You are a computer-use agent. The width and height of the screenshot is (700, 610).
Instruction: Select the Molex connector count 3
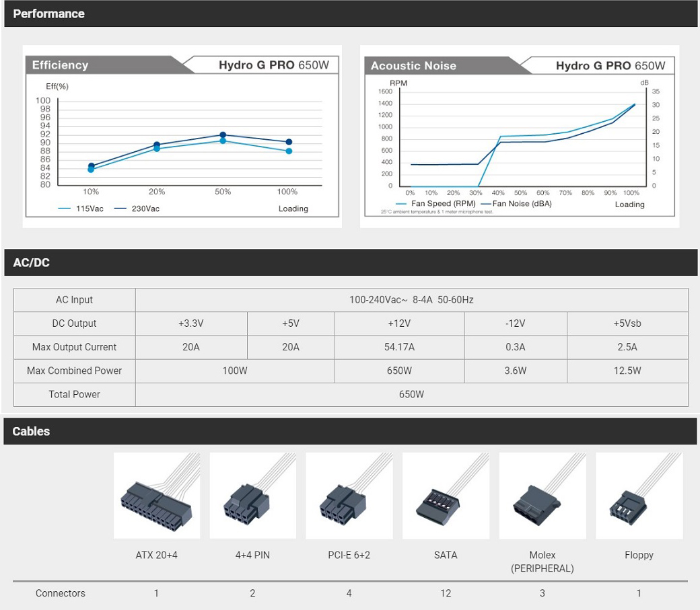point(542,593)
